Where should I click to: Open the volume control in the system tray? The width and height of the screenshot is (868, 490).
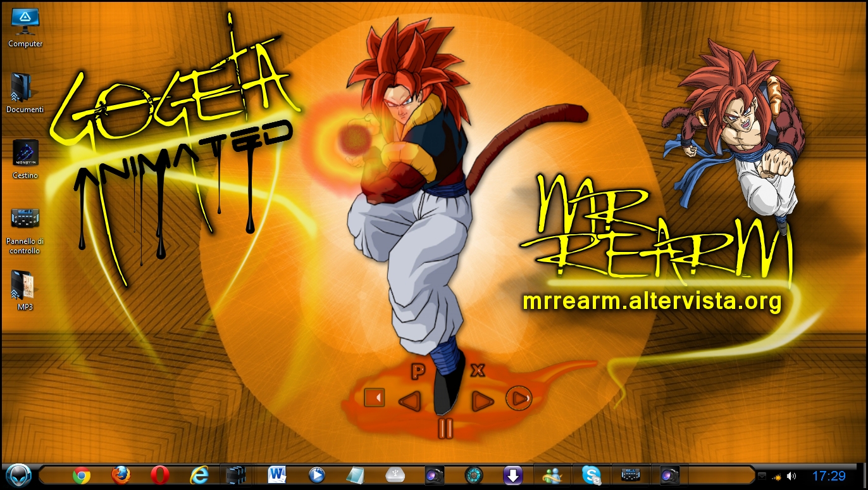click(x=791, y=476)
